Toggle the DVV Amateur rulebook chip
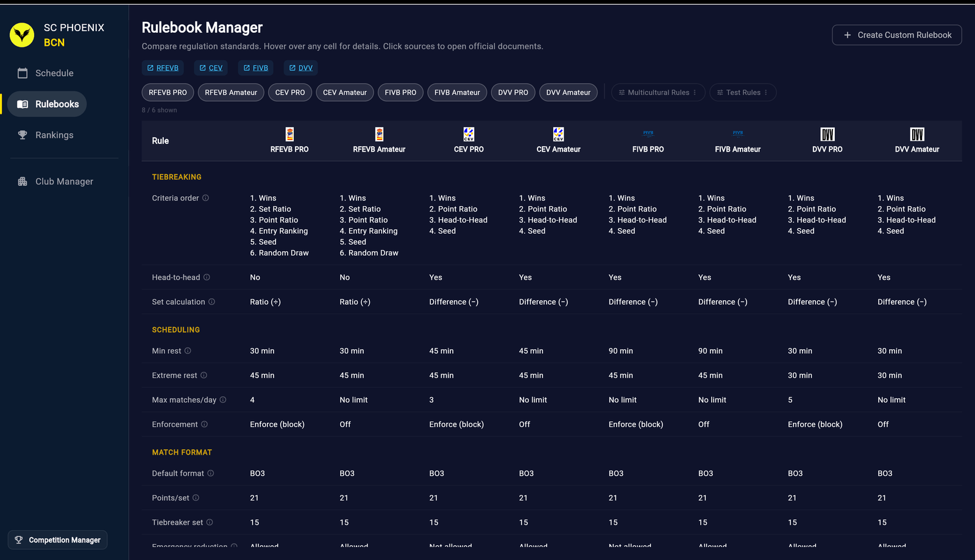This screenshot has height=560, width=975. pyautogui.click(x=569, y=93)
